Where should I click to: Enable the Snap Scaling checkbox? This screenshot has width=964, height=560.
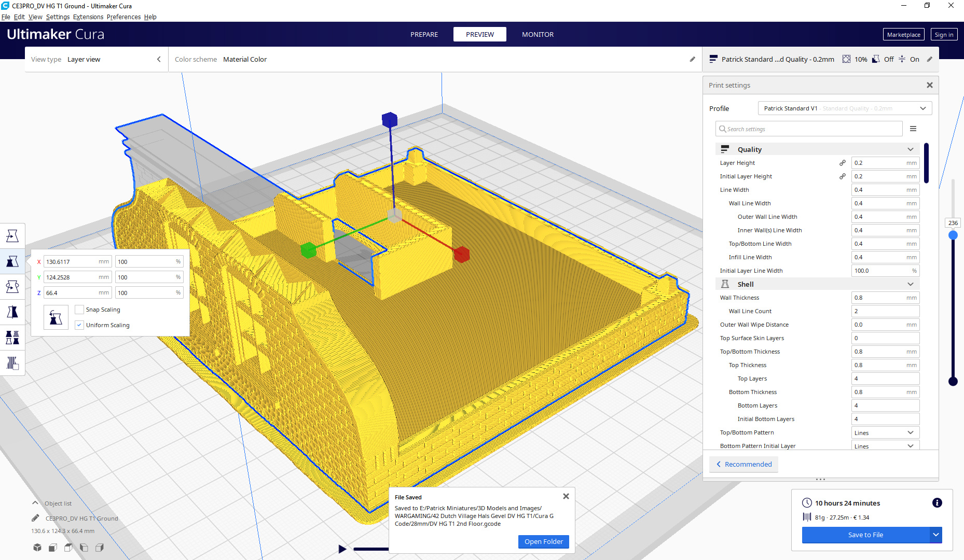(79, 310)
